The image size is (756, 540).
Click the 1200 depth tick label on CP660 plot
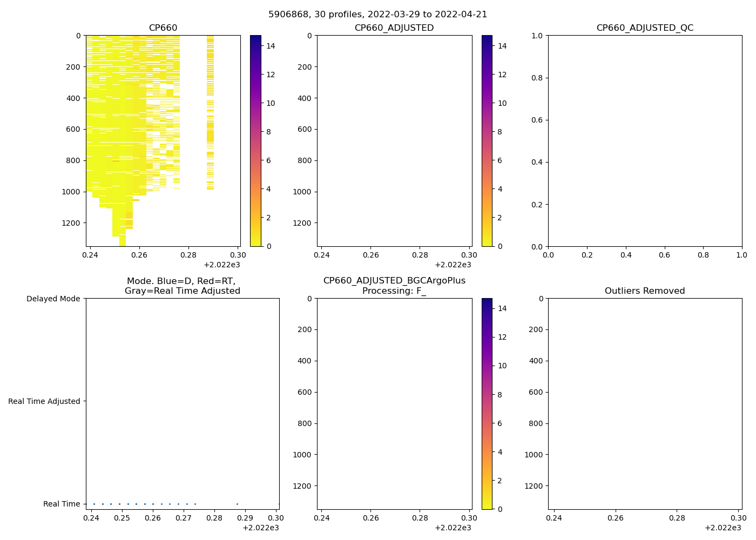(x=71, y=223)
